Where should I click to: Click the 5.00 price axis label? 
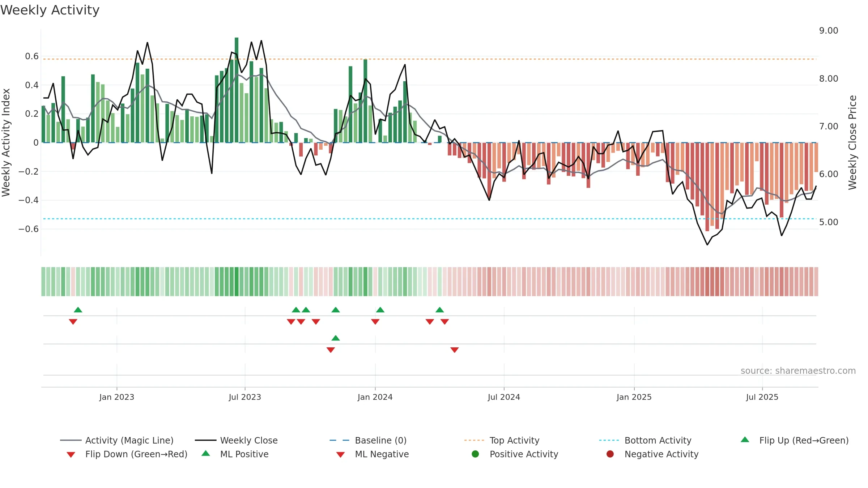pos(829,222)
